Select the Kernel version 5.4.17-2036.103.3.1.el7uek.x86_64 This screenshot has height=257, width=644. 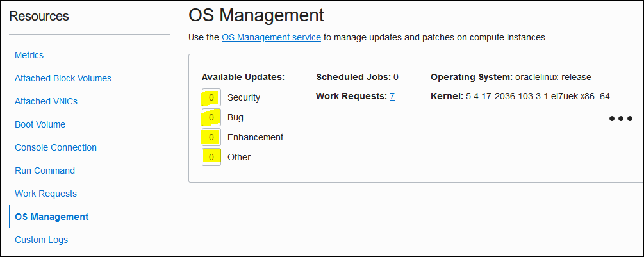pyautogui.click(x=538, y=97)
